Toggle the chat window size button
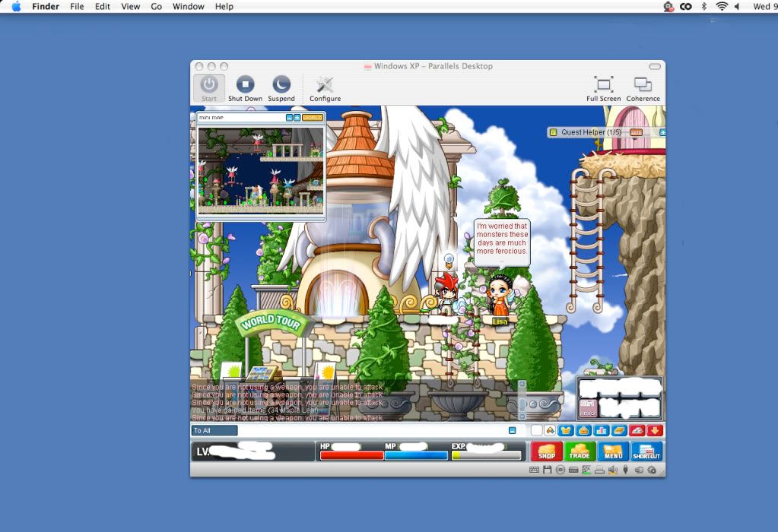This screenshot has height=532, width=778. pos(512,430)
